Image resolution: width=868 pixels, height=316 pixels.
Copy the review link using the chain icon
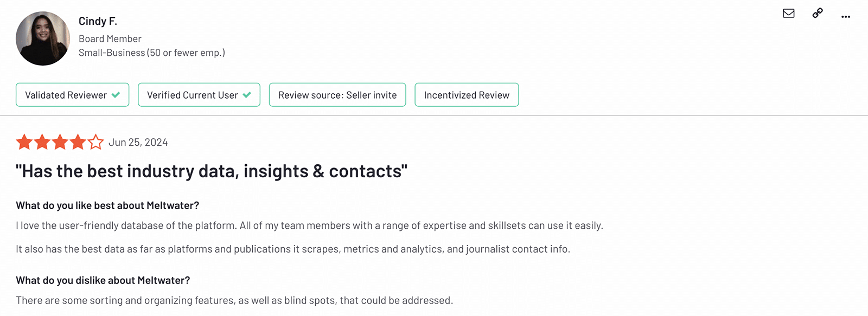(x=817, y=13)
